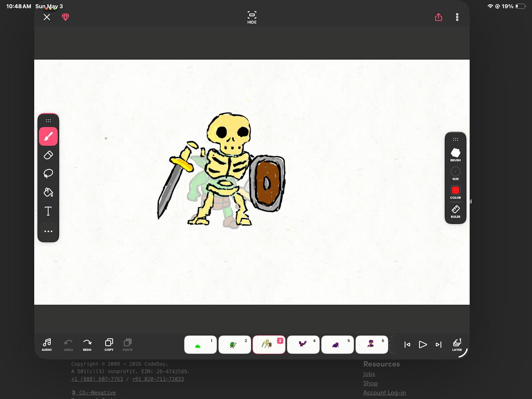Tap the pink diamond premium icon

point(65,17)
